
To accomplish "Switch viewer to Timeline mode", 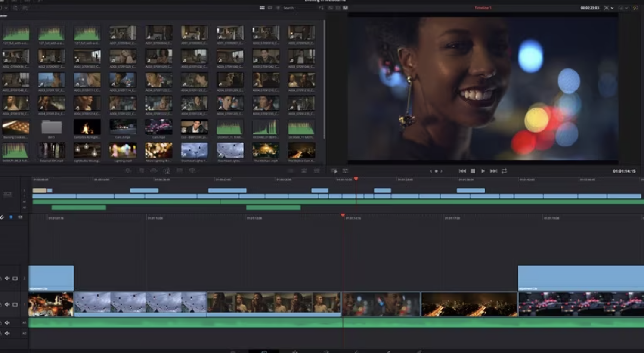I will (345, 8).
